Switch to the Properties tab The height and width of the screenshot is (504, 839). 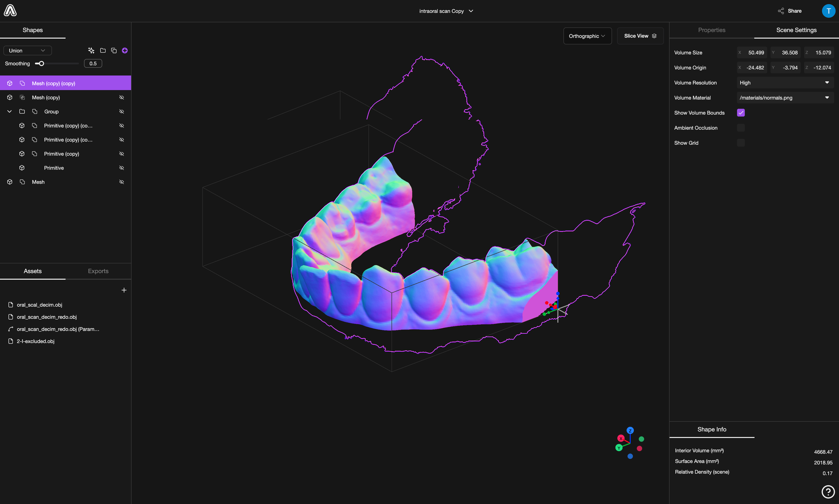click(x=712, y=30)
